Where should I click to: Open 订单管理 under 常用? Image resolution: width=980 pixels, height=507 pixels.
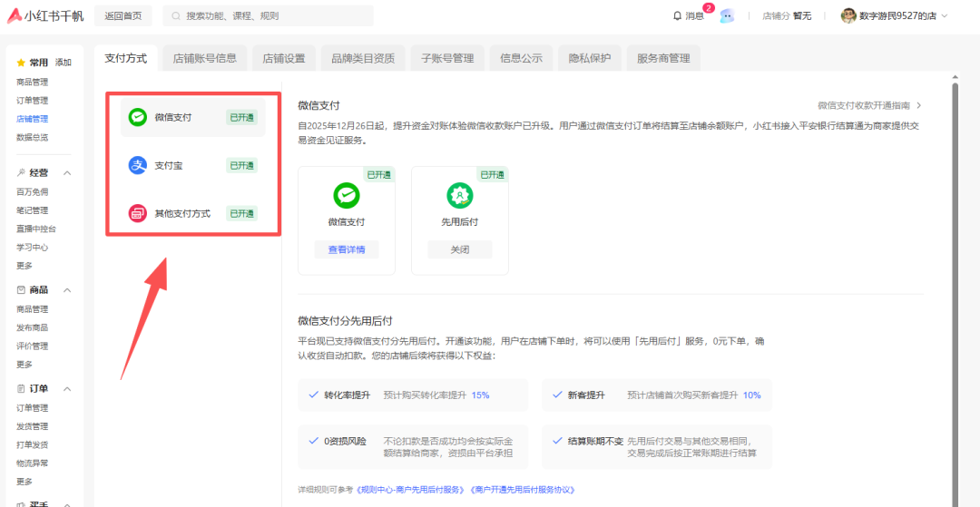click(x=33, y=100)
